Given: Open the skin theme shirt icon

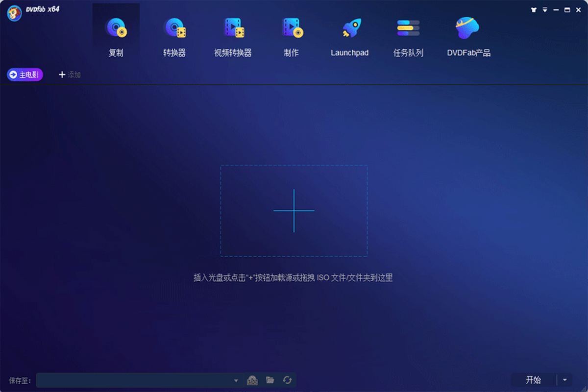Looking at the screenshot, I should pos(534,10).
